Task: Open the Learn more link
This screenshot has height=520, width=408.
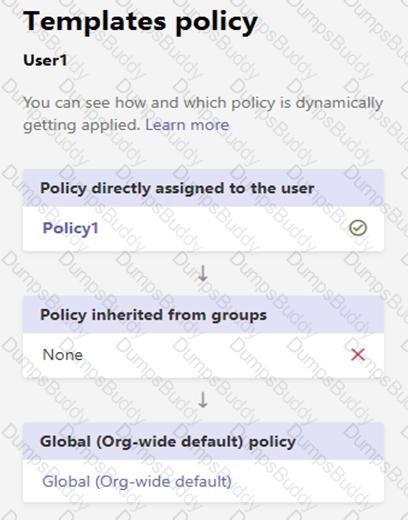Action: [x=187, y=125]
